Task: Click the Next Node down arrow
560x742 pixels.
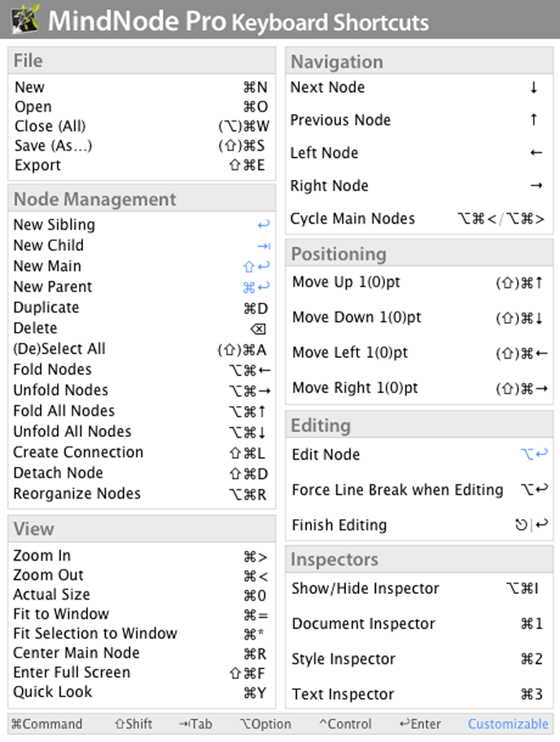Action: click(x=534, y=87)
